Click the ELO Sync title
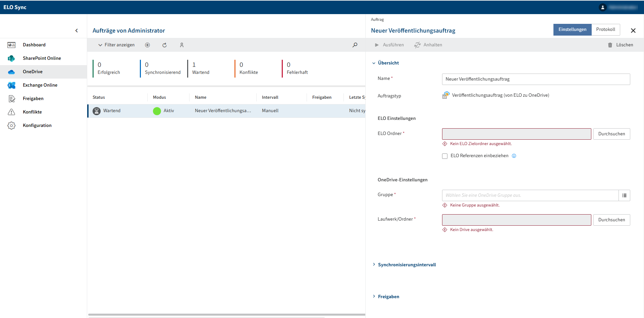Viewport: 644px width, 318px height. click(x=15, y=7)
